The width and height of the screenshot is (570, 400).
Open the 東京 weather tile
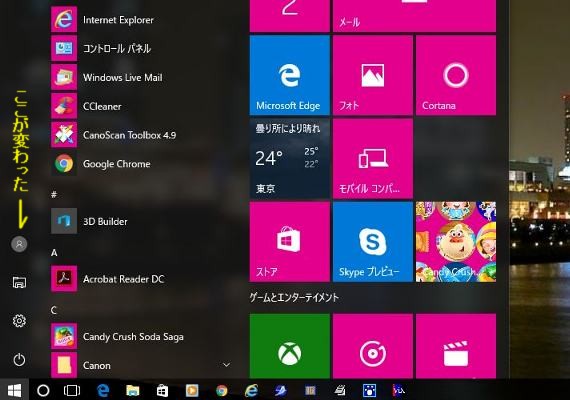point(290,159)
